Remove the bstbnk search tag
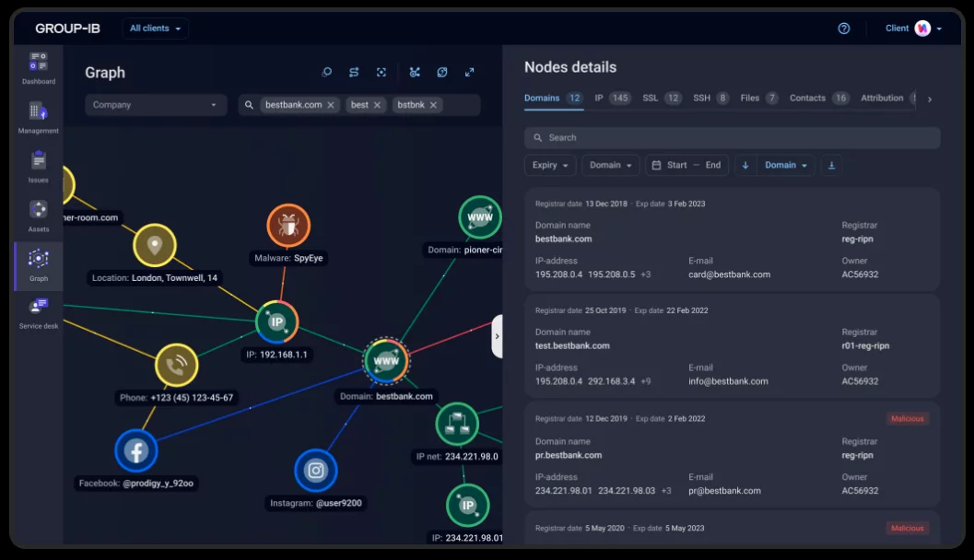Viewport: 974px width, 560px height. pos(433,105)
